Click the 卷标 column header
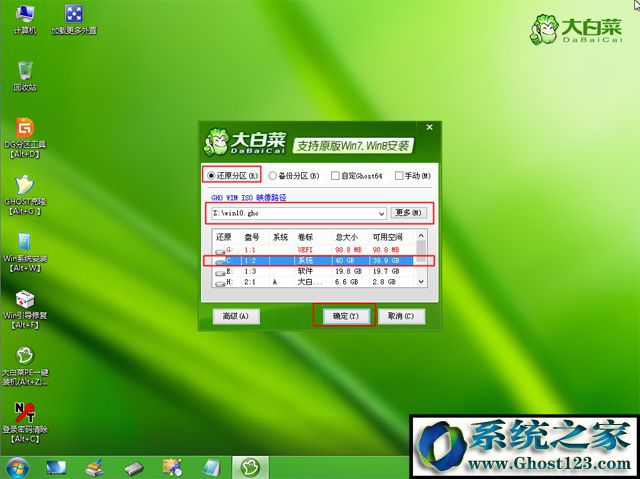Viewport: 640px width, 479px height. point(305,237)
